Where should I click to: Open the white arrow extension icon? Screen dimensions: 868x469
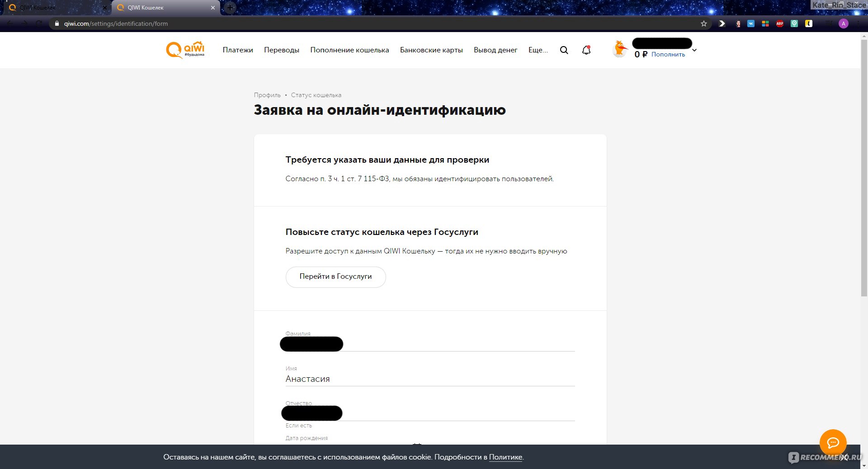722,23
